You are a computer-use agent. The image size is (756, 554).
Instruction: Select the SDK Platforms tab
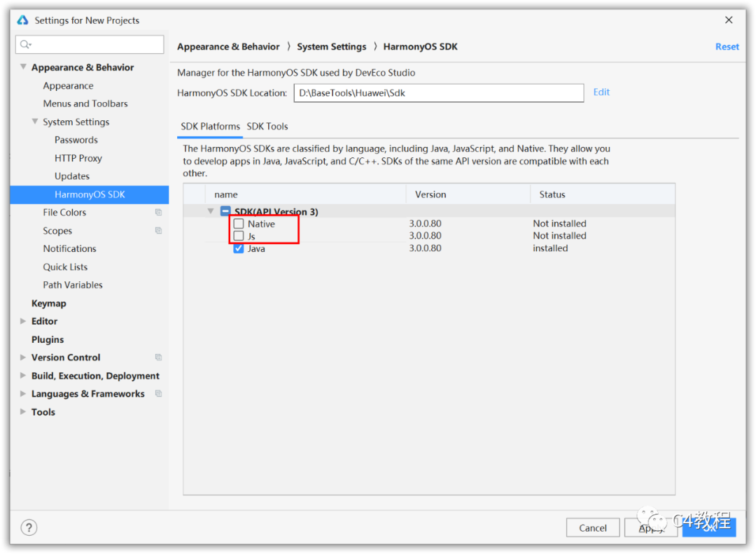[x=210, y=126]
